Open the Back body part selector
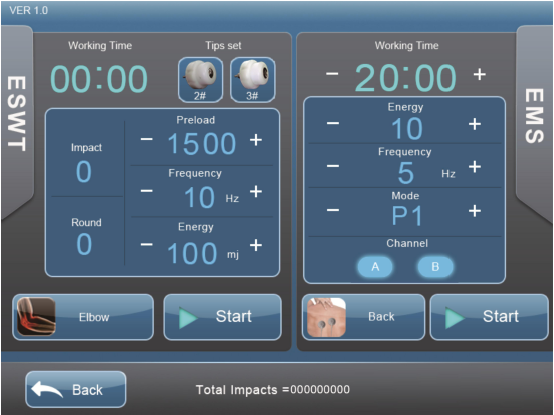The width and height of the screenshot is (554, 415). click(363, 317)
